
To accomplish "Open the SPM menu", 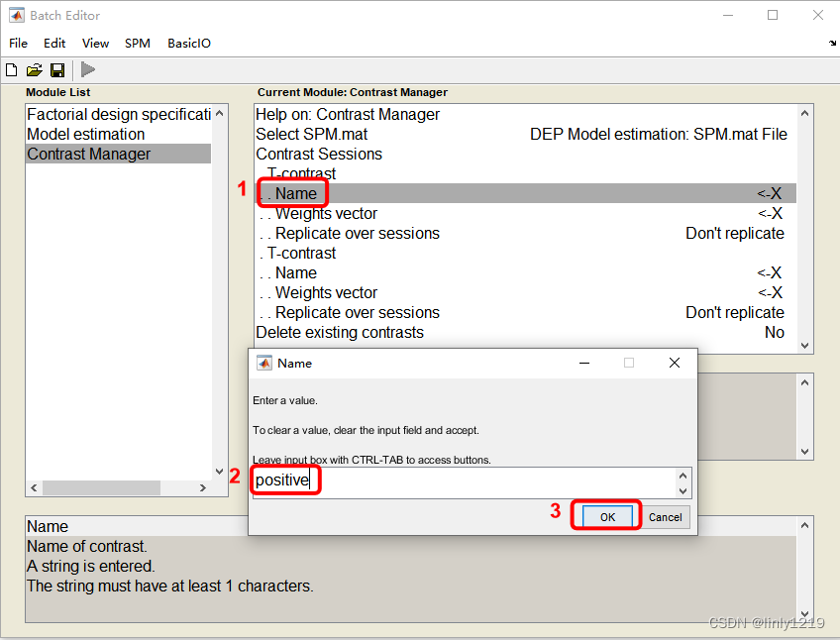I will (137, 43).
